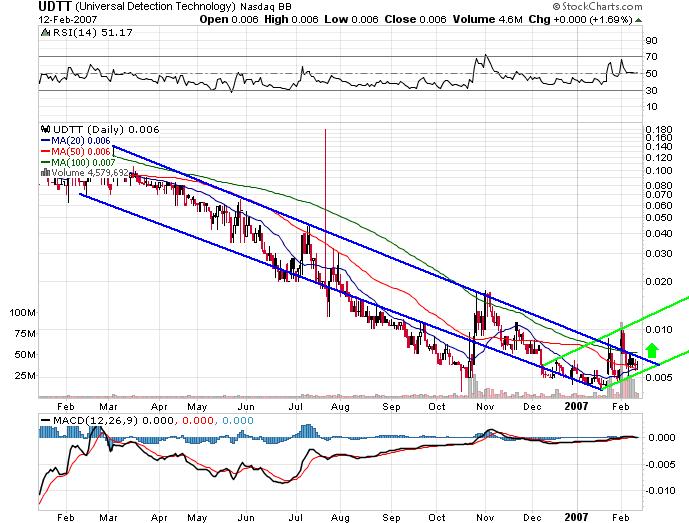Click the RSI(14) 51.17 label
Image resolution: width=689 pixels, height=523 pixels.
[x=93, y=33]
